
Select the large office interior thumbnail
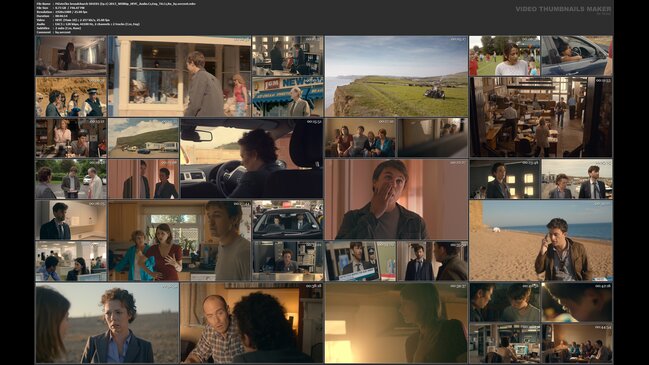click(x=541, y=117)
